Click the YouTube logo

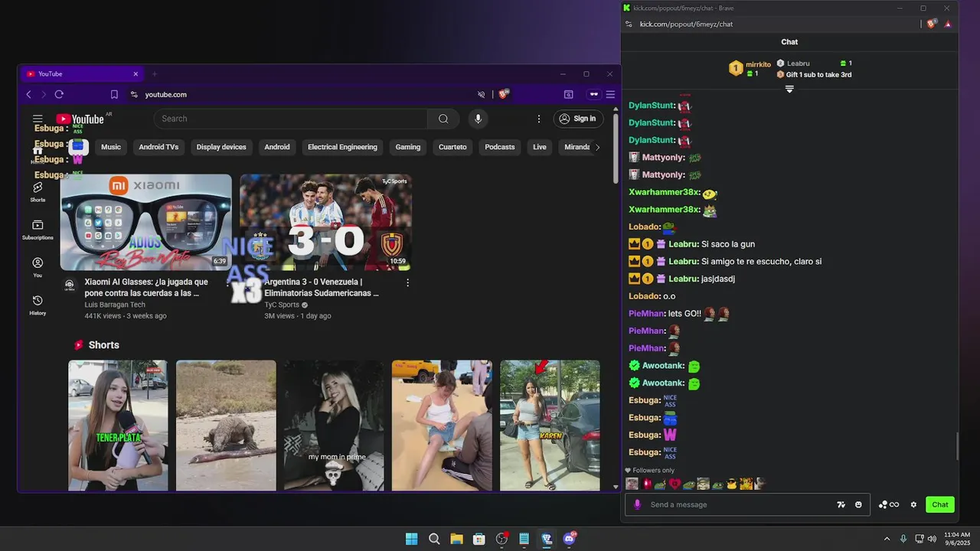80,119
